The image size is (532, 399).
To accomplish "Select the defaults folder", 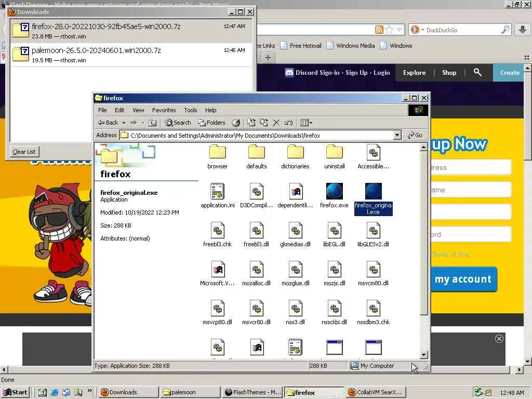I will (x=257, y=157).
